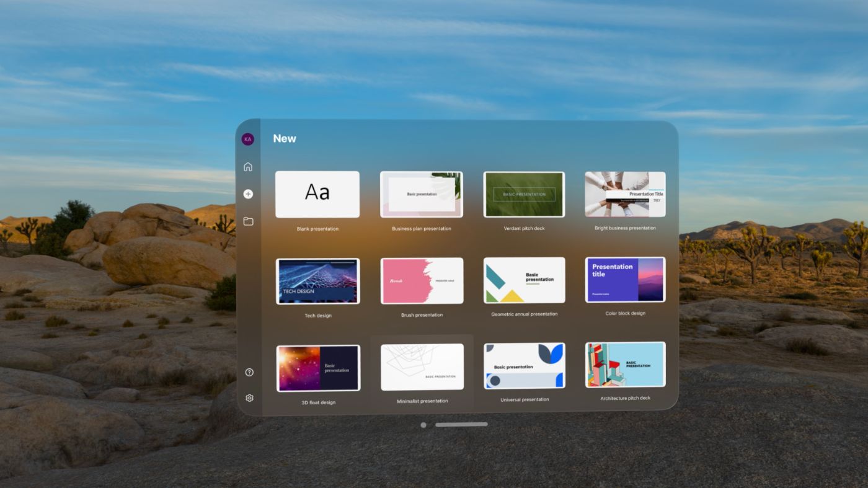This screenshot has height=488, width=868.
Task: Select the Minimalist presentation template
Action: (x=421, y=367)
